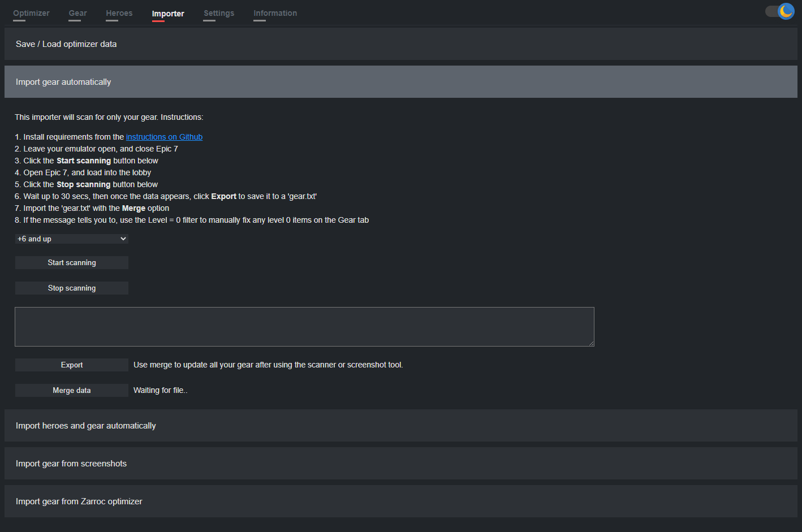The width and height of the screenshot is (802, 532).
Task: Expand Import heroes and gear automatically
Action: click(400, 426)
